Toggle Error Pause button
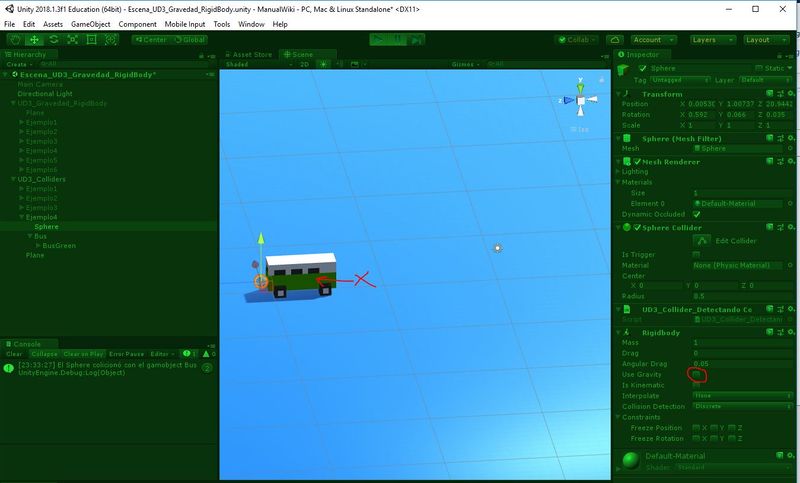This screenshot has width=800, height=483. tap(127, 354)
